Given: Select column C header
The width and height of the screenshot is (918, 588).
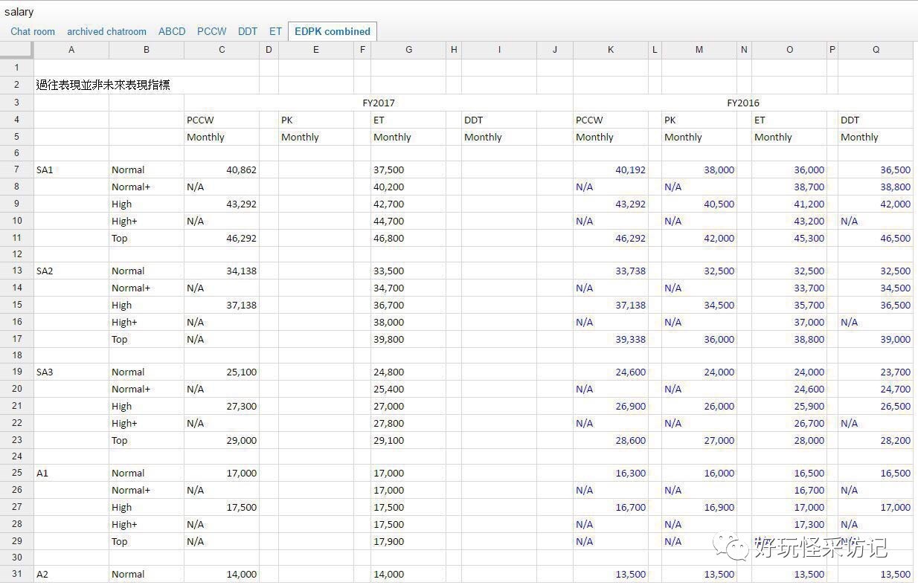Looking at the screenshot, I should [222, 50].
